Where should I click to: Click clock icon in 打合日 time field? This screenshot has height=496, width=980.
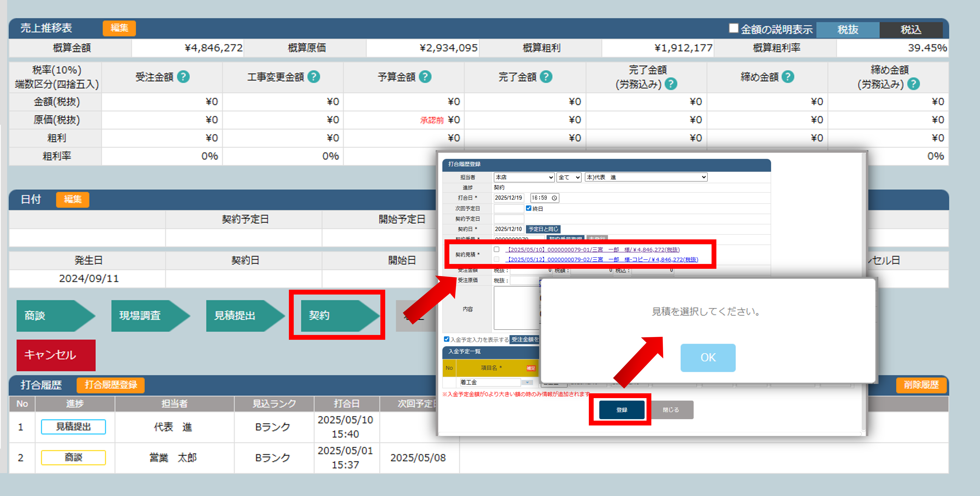tap(554, 198)
